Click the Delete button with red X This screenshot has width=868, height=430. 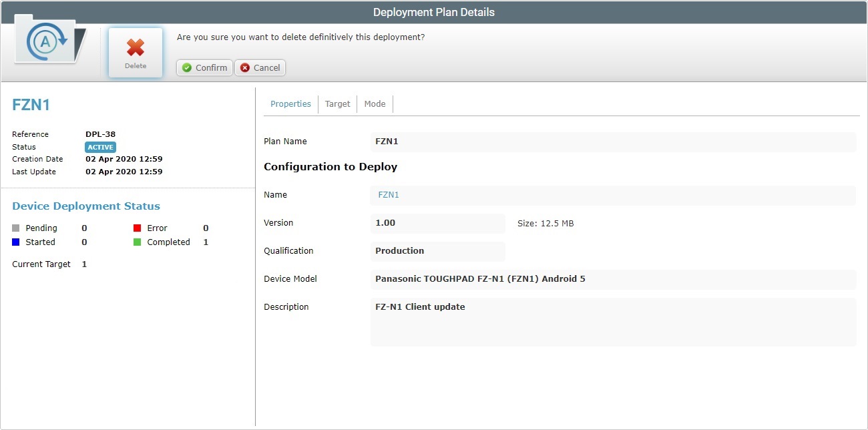pyautogui.click(x=136, y=53)
